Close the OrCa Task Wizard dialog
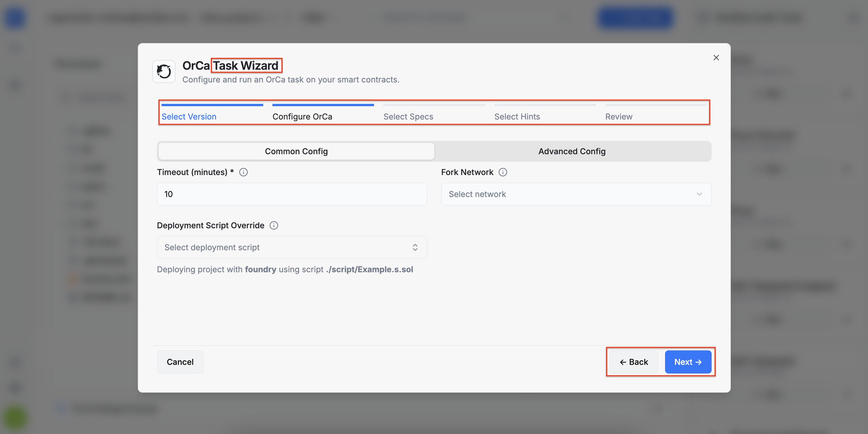The image size is (868, 434). [x=716, y=58]
